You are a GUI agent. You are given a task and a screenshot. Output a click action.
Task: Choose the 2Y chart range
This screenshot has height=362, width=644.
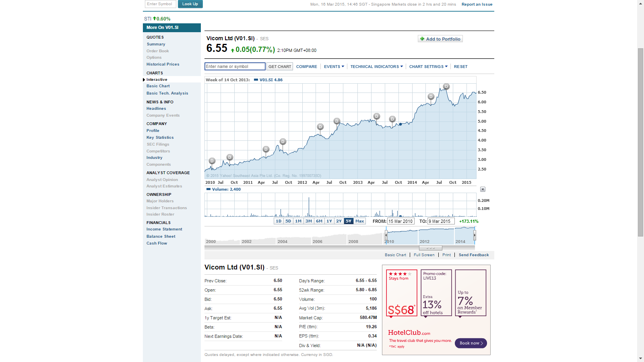point(339,221)
